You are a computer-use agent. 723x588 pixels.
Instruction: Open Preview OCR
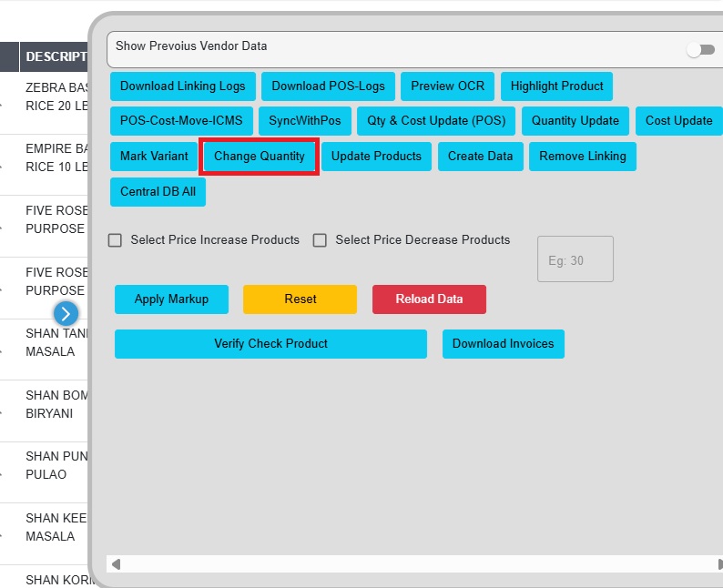(447, 86)
